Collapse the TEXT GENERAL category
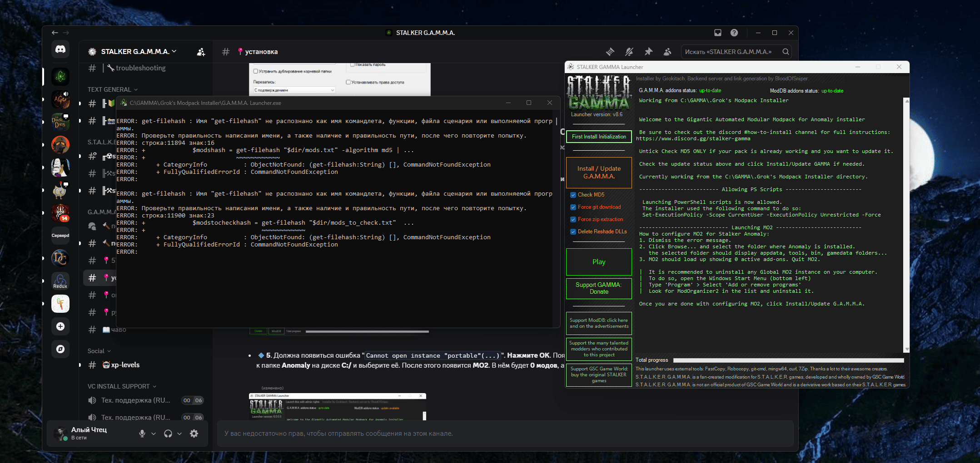Screen dimensions: 980x463 click(113, 89)
